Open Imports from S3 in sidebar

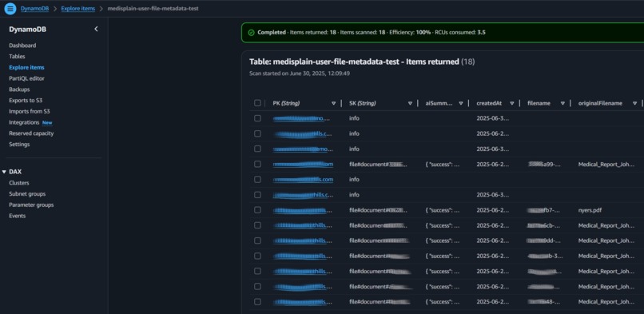tap(30, 111)
